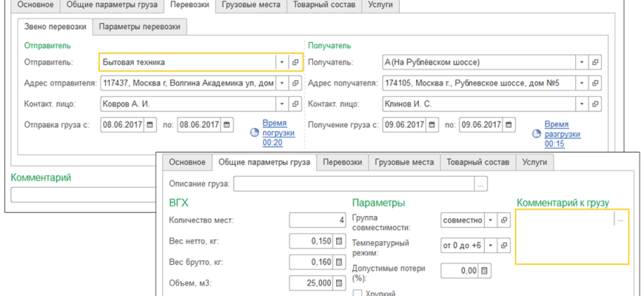644x296 pixels.
Task: Click ellipsis button in Описание груза field
Action: (x=481, y=184)
